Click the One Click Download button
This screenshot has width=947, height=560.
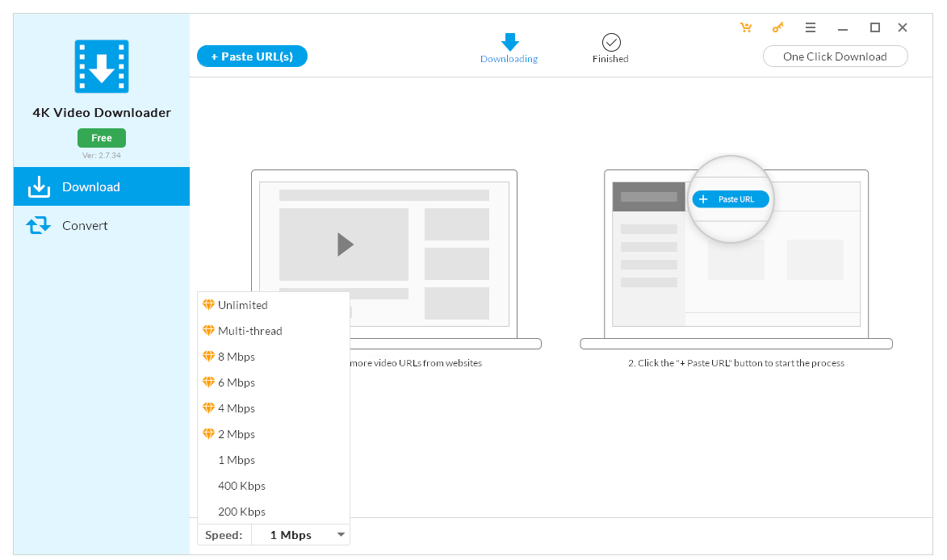coord(835,56)
